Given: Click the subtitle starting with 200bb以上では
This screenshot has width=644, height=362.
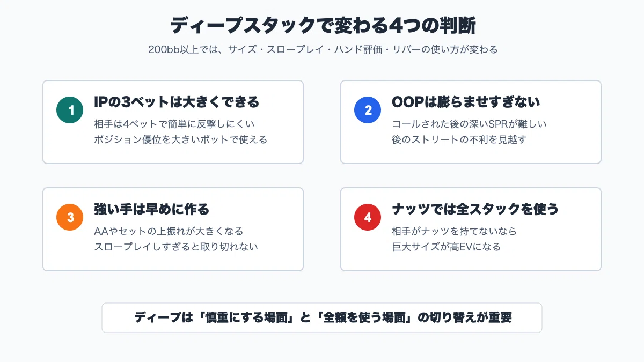Looking at the screenshot, I should (323, 50).
